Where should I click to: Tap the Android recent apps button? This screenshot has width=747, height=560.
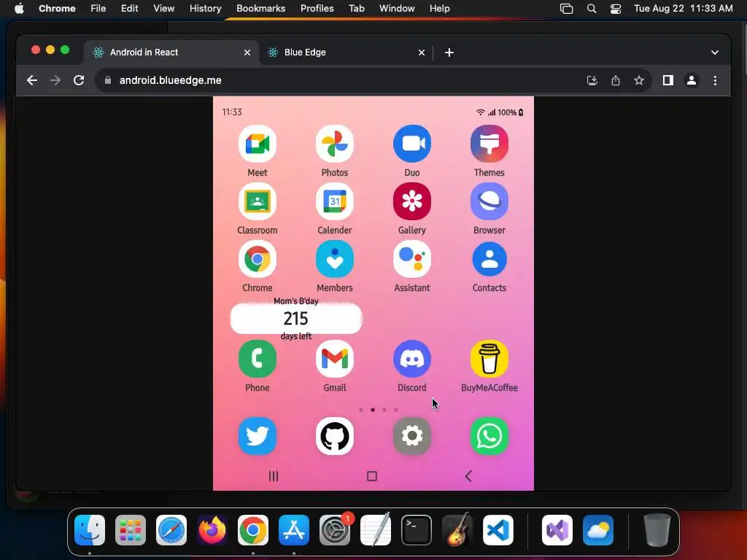[x=274, y=475]
